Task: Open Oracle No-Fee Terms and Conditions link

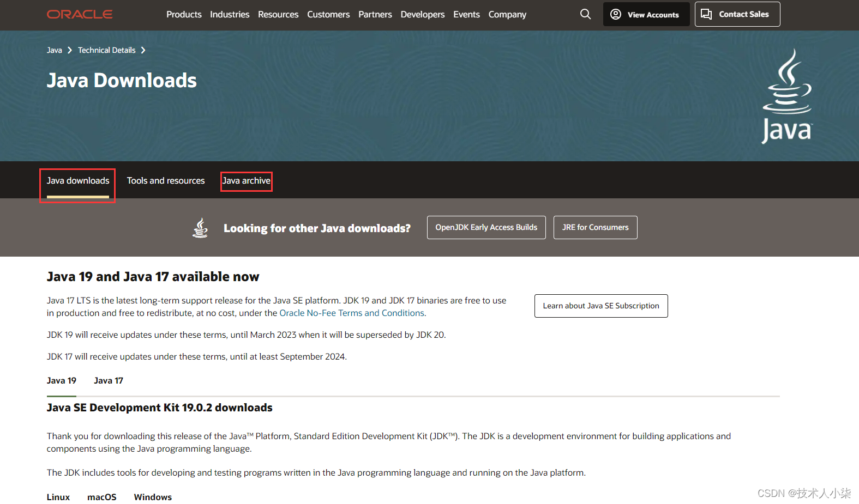Action: click(352, 313)
